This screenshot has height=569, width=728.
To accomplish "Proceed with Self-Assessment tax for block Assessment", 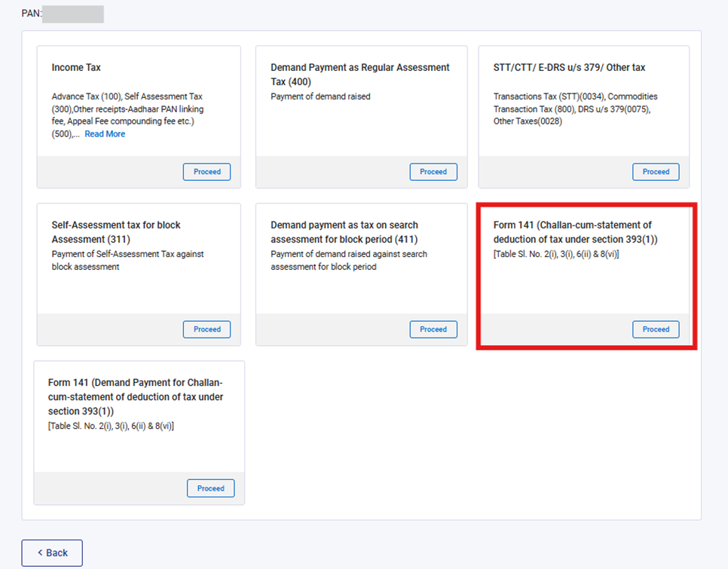I will tap(206, 329).
